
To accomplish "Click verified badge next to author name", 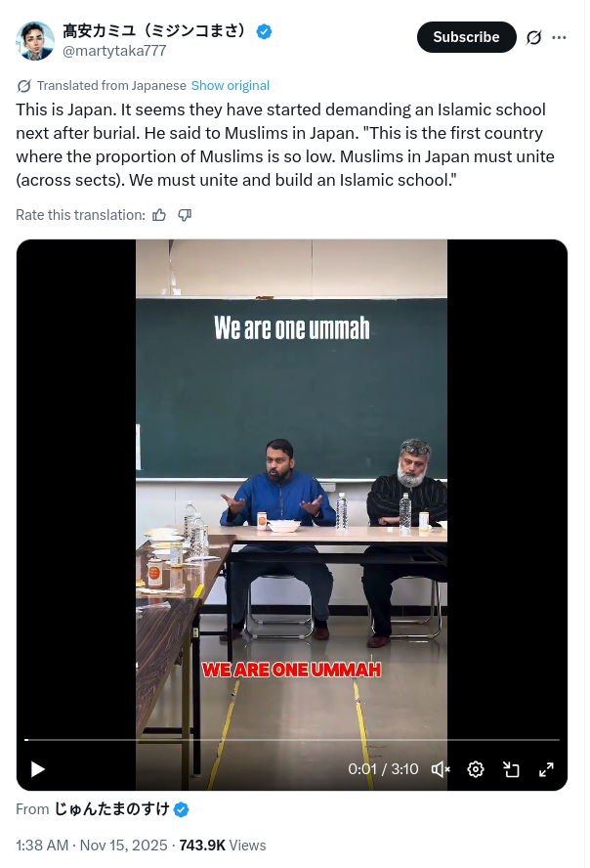I will tap(264, 31).
